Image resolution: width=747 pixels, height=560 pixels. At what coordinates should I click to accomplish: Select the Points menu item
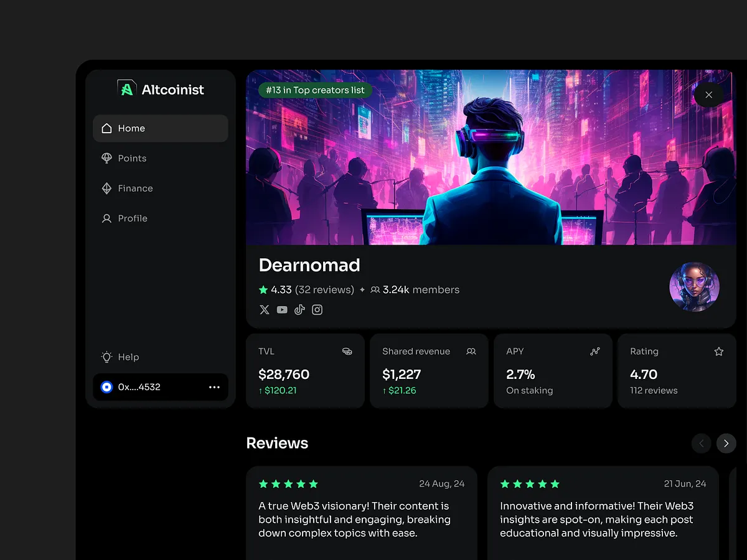click(131, 158)
